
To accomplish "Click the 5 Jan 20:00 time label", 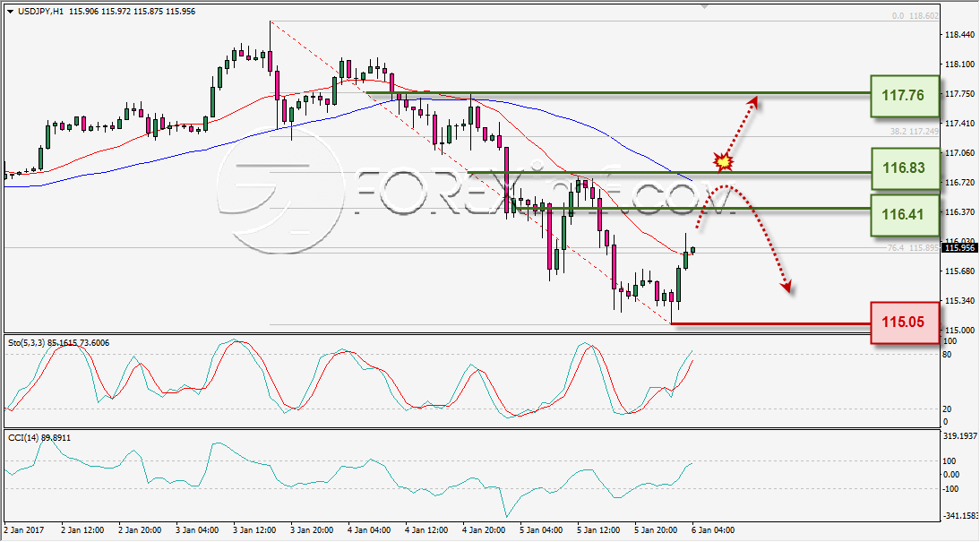I will coord(657,530).
